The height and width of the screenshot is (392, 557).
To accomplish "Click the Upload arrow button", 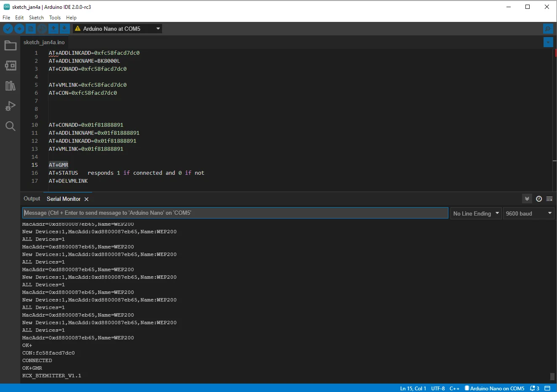I will (19, 29).
